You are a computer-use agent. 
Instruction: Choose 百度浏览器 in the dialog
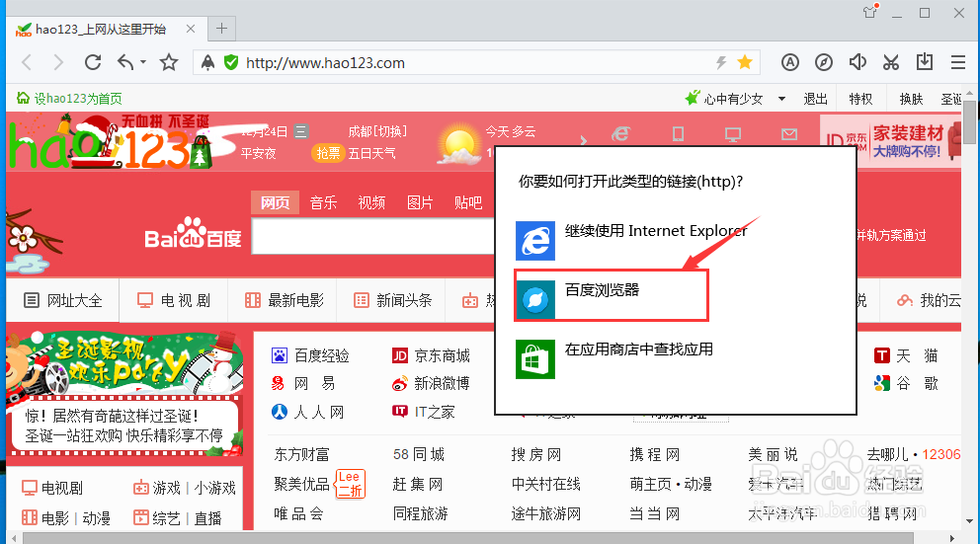coord(612,295)
